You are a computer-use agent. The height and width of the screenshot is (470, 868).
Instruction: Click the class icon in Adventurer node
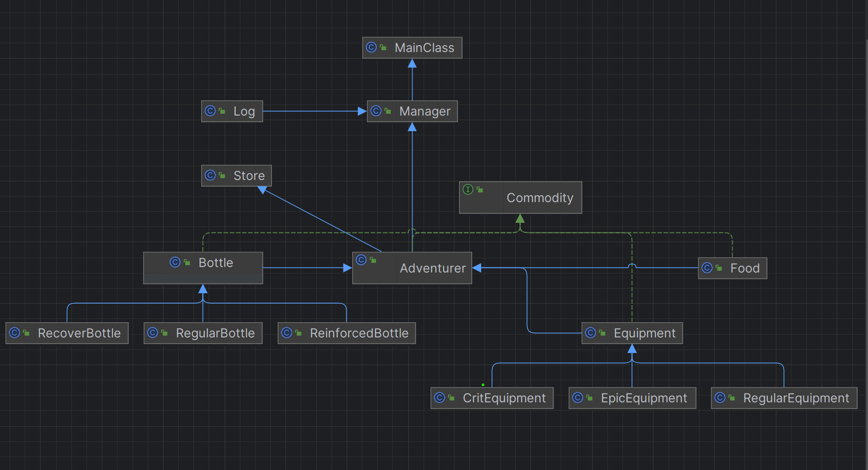(x=361, y=260)
